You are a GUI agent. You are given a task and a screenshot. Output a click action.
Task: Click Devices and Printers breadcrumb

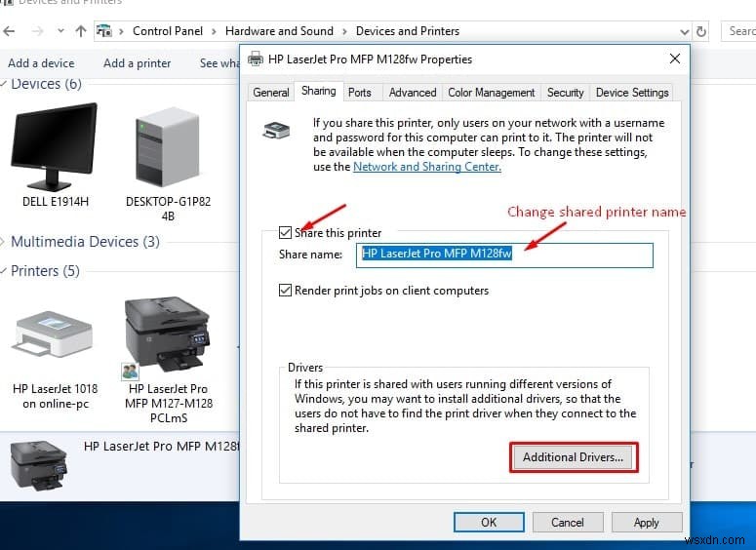coord(408,31)
